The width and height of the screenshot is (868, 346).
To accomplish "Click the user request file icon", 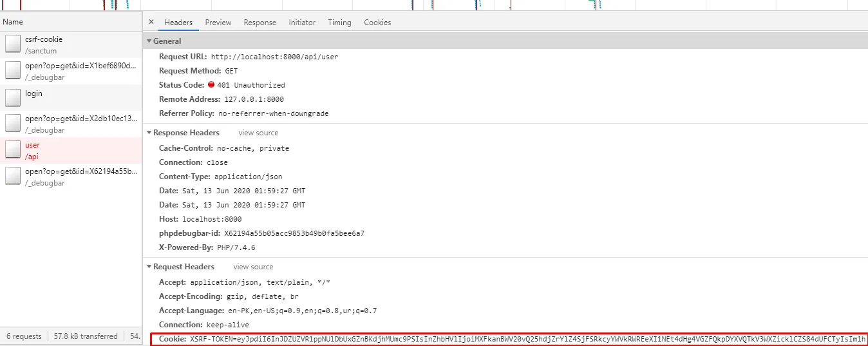I will 13,150.
